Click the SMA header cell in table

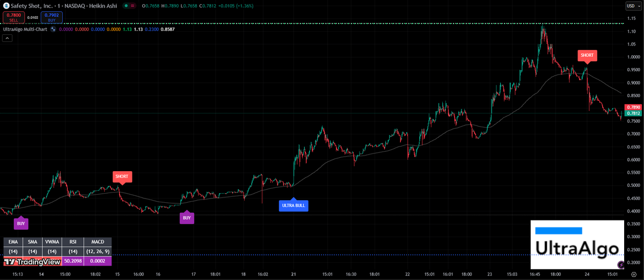pyautogui.click(x=33, y=242)
